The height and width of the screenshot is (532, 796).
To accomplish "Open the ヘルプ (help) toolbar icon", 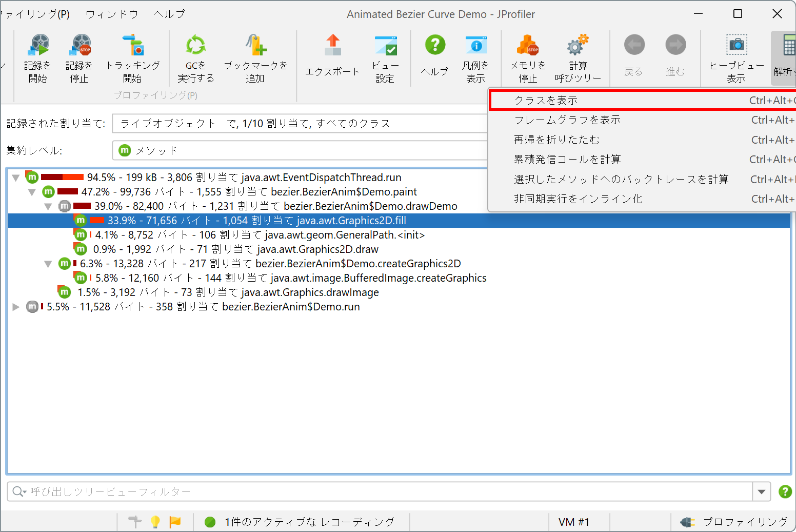I will [435, 46].
